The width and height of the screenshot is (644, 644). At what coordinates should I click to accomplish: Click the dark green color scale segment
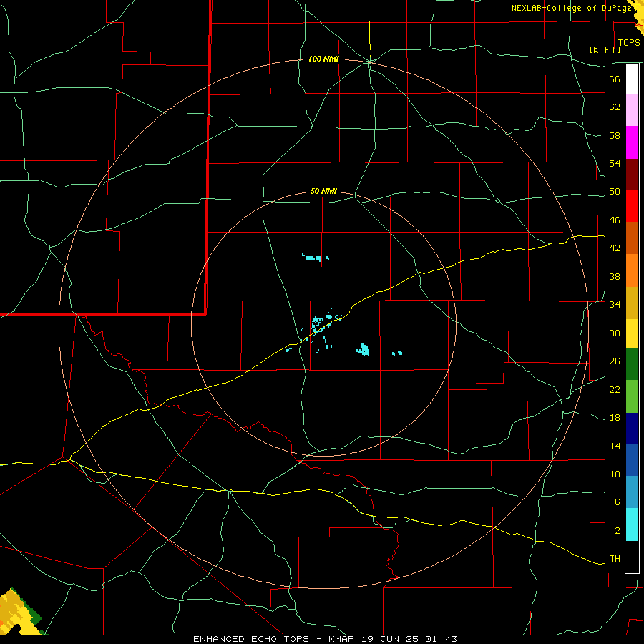point(632,364)
